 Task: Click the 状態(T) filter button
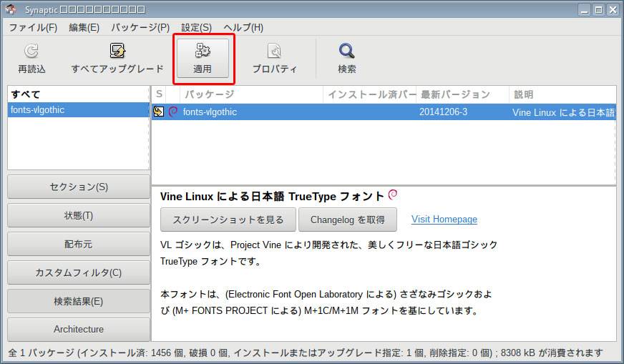[x=79, y=215]
